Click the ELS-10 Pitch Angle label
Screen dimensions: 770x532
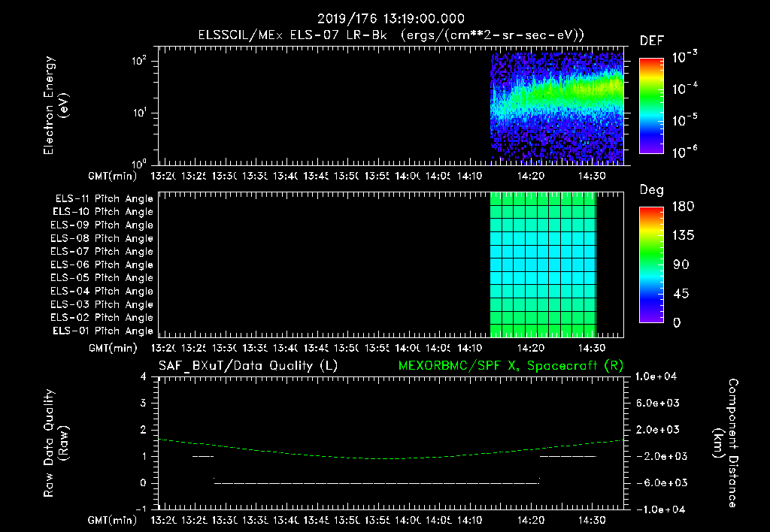coord(103,212)
